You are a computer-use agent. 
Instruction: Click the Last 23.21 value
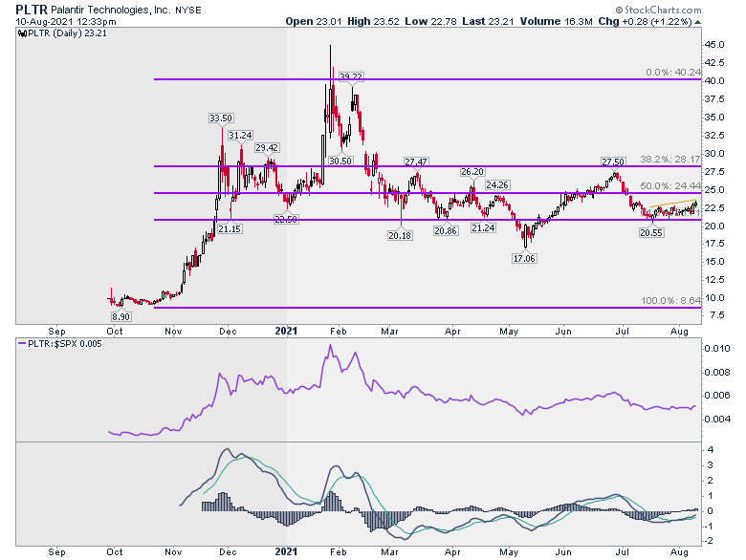pos(488,21)
